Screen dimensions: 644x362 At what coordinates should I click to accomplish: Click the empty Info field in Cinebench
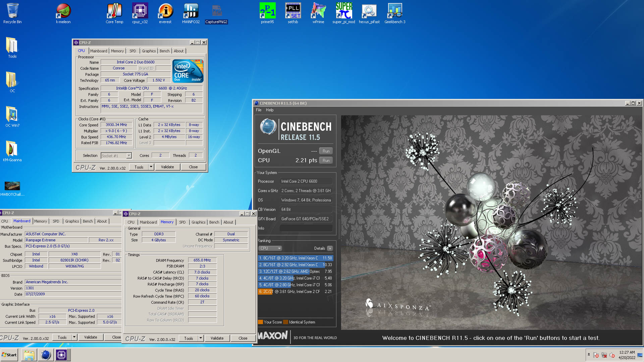click(x=306, y=228)
